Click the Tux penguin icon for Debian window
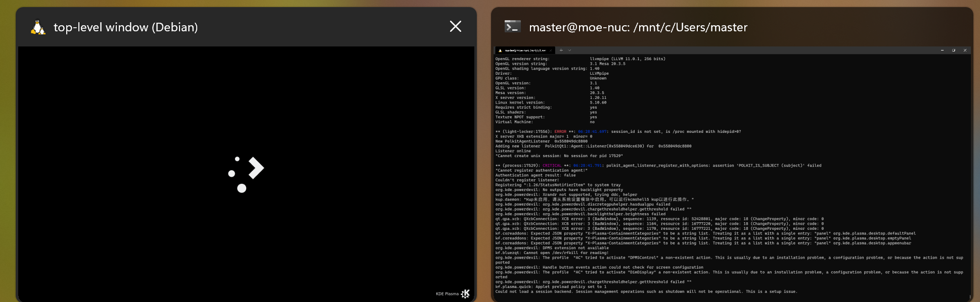The width and height of the screenshot is (980, 302). 38,27
